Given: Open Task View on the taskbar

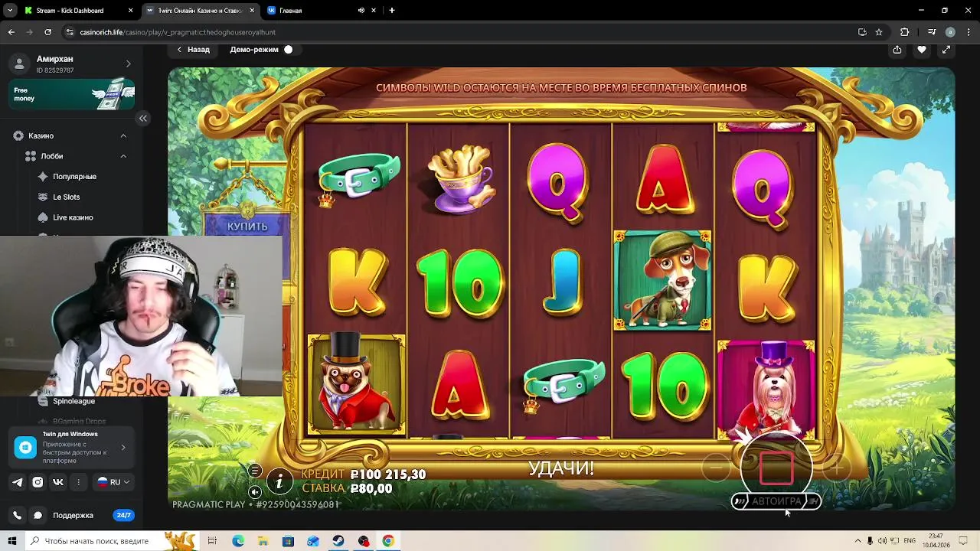Looking at the screenshot, I should click(212, 541).
